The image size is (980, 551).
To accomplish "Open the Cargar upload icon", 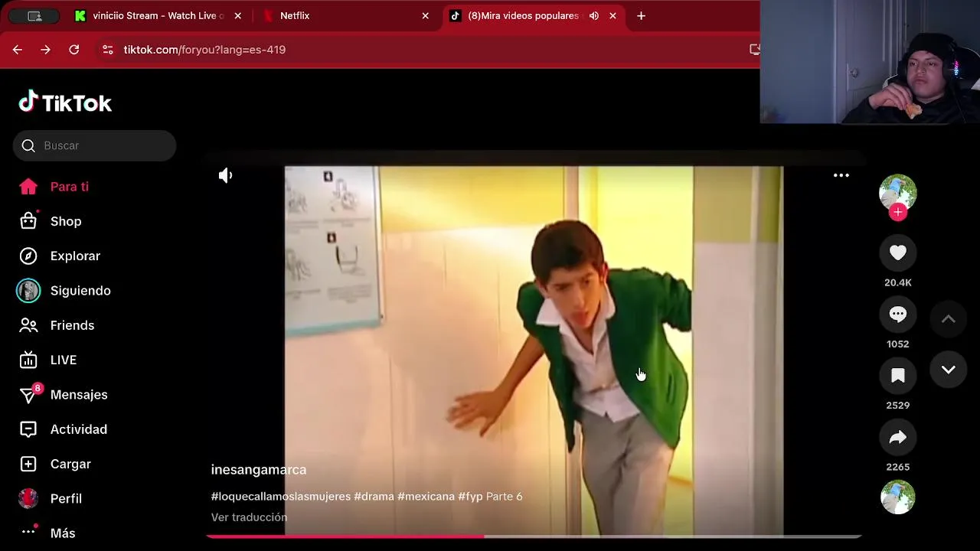I will tap(28, 464).
